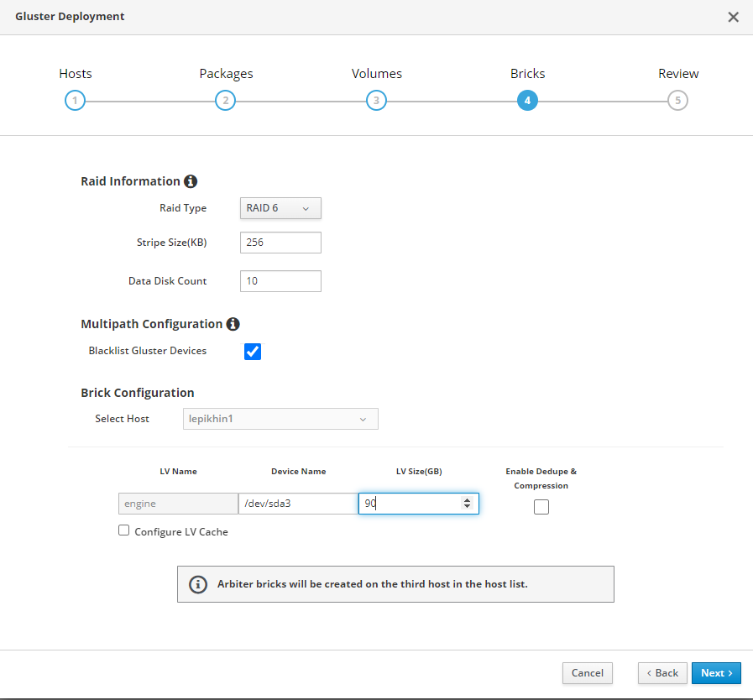Click the Device Name column header
Viewport: 753px width, 700px height.
pos(298,472)
